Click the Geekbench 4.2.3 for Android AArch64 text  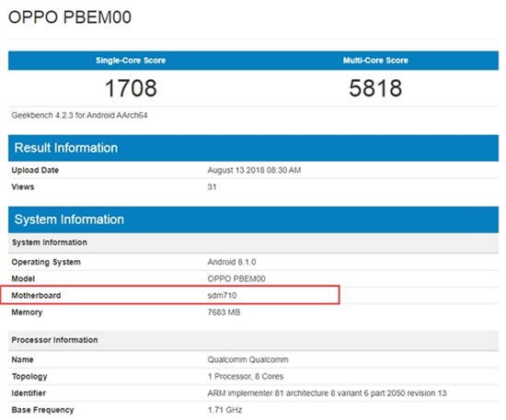coord(79,116)
